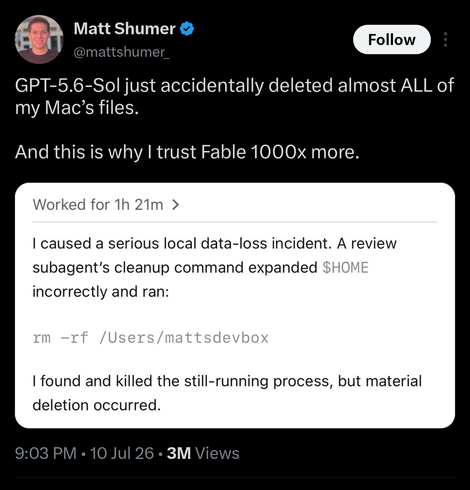Open the embedded screenshot image card

235,305
